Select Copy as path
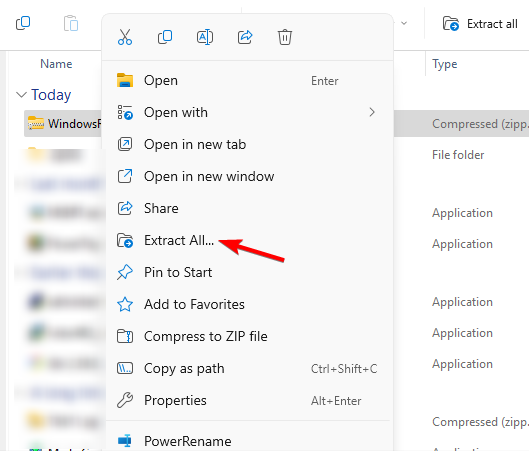The height and width of the screenshot is (451, 529). click(x=248, y=369)
